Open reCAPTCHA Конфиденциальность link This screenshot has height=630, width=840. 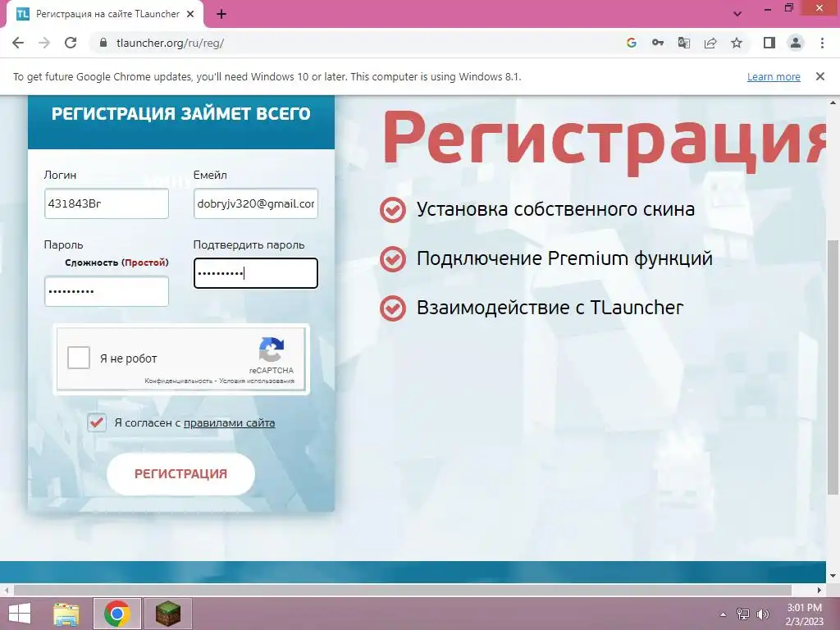pyautogui.click(x=178, y=381)
